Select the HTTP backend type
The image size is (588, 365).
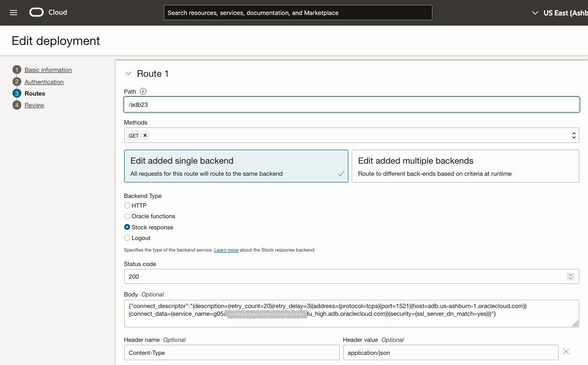point(127,206)
